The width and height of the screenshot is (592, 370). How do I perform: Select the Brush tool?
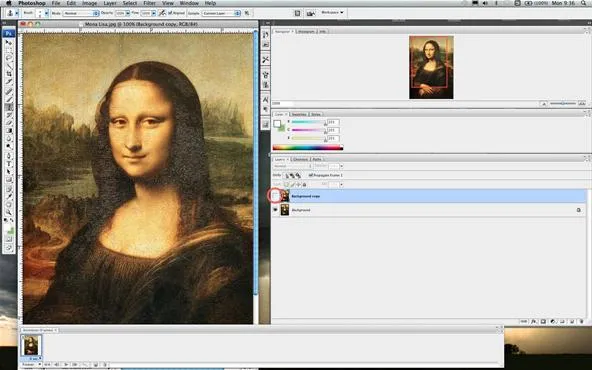click(x=9, y=99)
